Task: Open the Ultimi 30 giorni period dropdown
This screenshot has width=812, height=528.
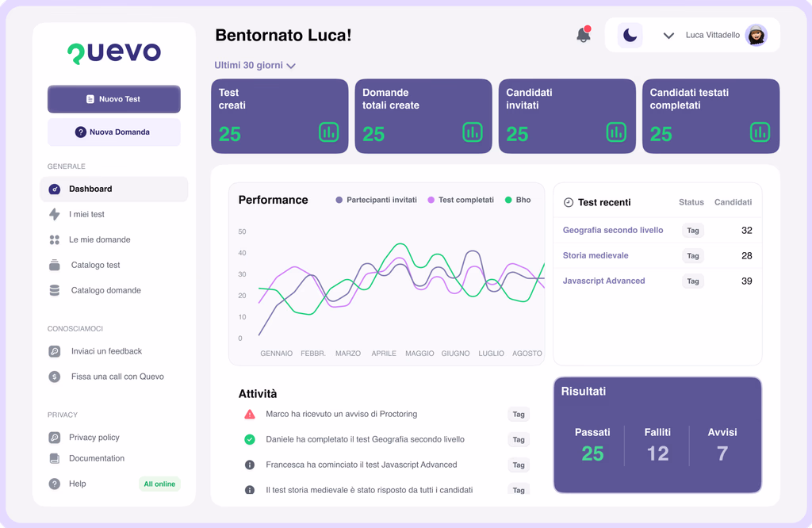Action: click(x=255, y=65)
